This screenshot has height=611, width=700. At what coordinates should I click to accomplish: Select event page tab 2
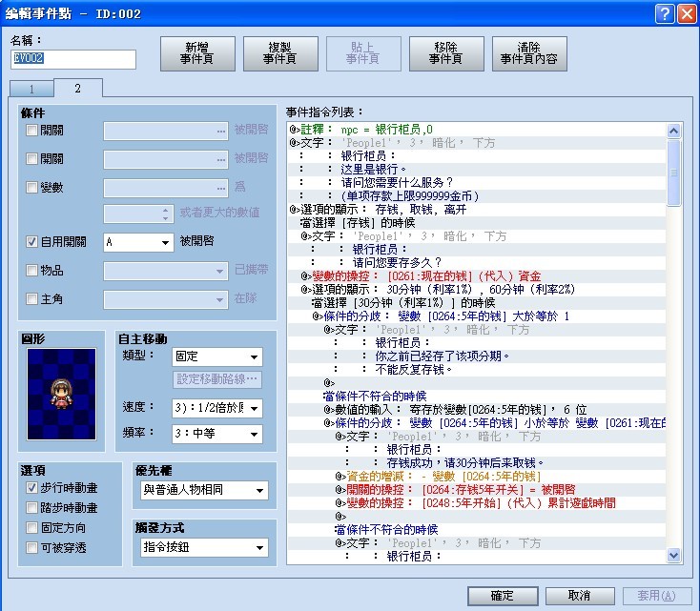pyautogui.click(x=77, y=88)
